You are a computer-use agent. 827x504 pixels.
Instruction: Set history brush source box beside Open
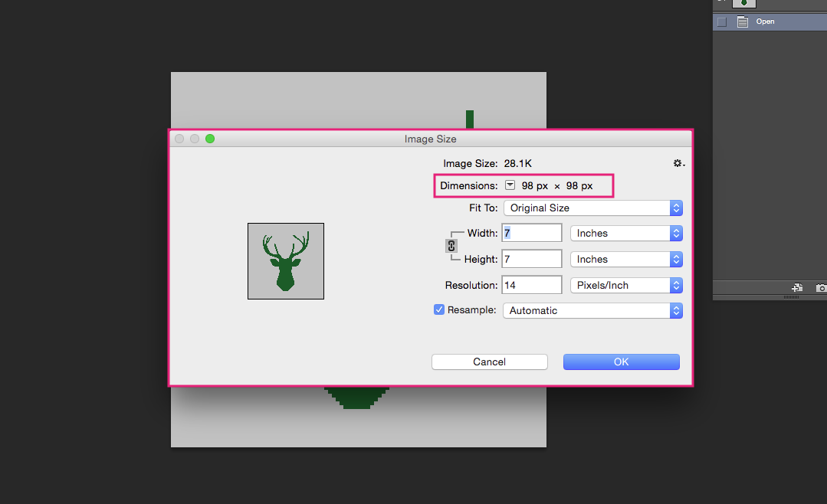tap(722, 22)
